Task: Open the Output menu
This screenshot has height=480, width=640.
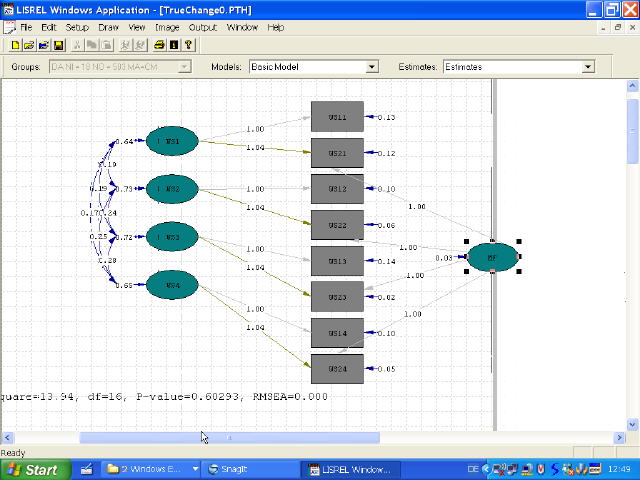Action: point(203,27)
